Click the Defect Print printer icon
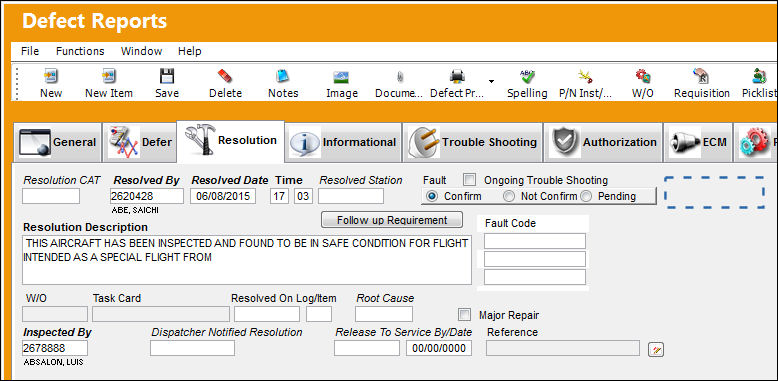 click(x=457, y=76)
